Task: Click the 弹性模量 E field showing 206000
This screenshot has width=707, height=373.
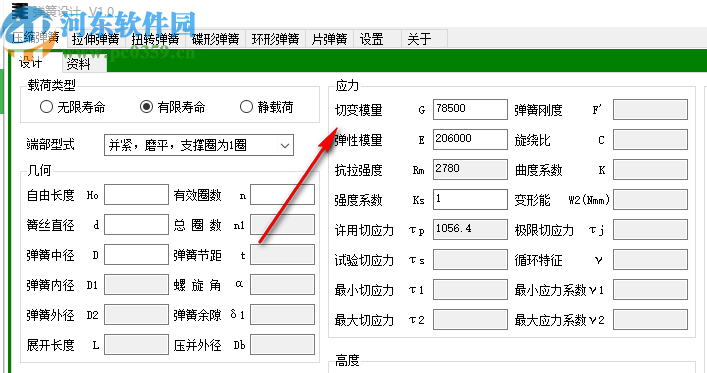Action: 470,139
